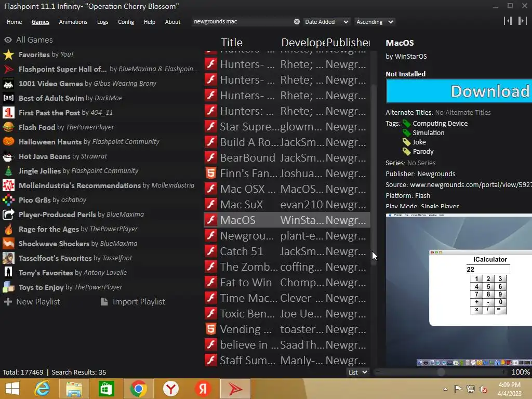The height and width of the screenshot is (399, 532).
Task: Open Internet Explorer from the taskbar
Action: point(43,389)
